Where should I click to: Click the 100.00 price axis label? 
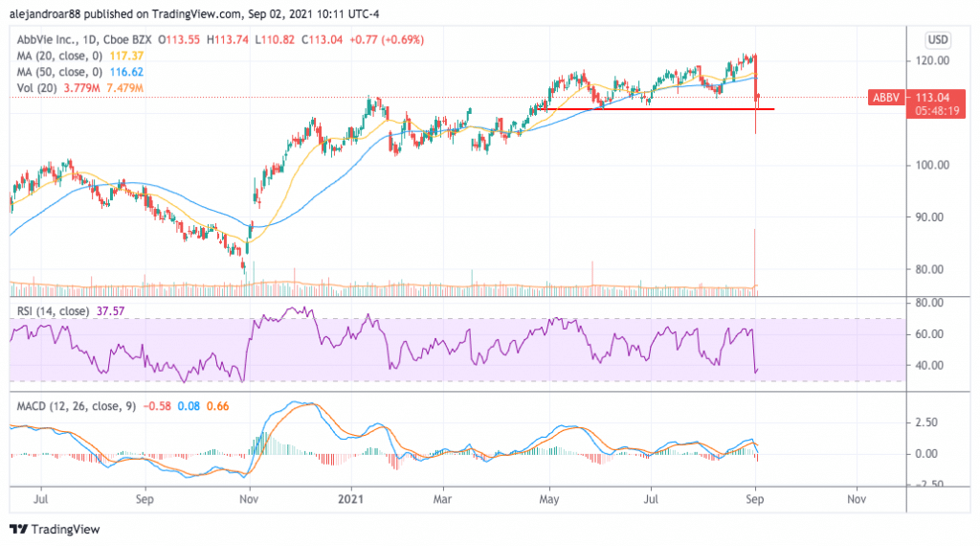click(932, 165)
